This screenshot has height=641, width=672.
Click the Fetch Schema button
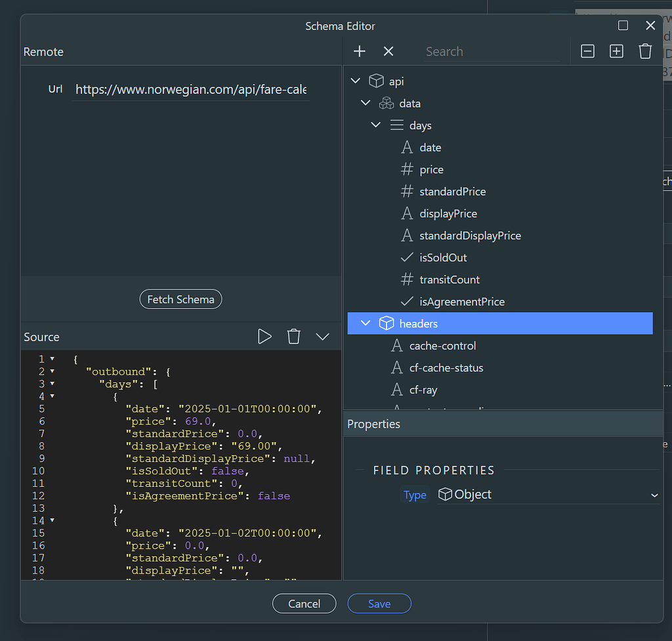tap(180, 299)
